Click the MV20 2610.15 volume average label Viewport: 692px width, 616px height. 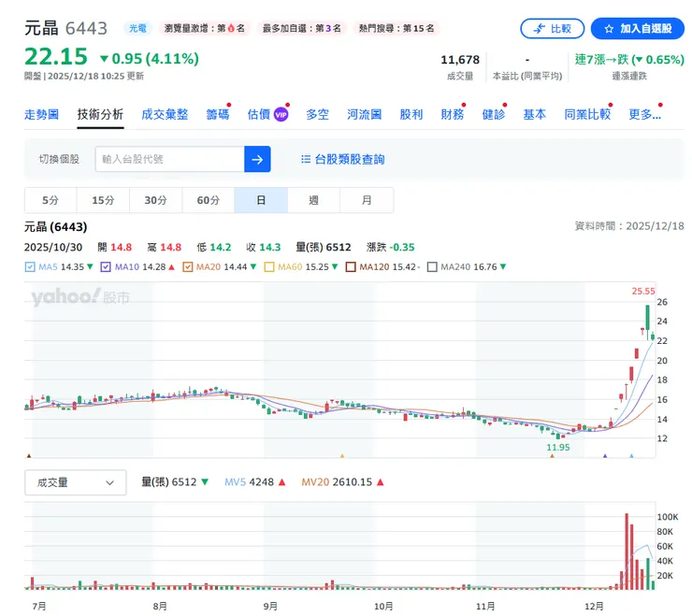pyautogui.click(x=342, y=482)
